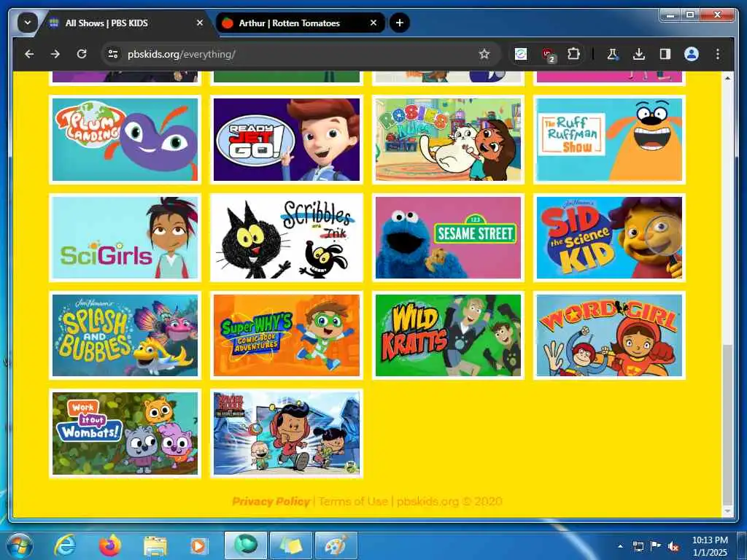
Task: Select the All Shows PBS KIDS tab
Action: click(126, 23)
